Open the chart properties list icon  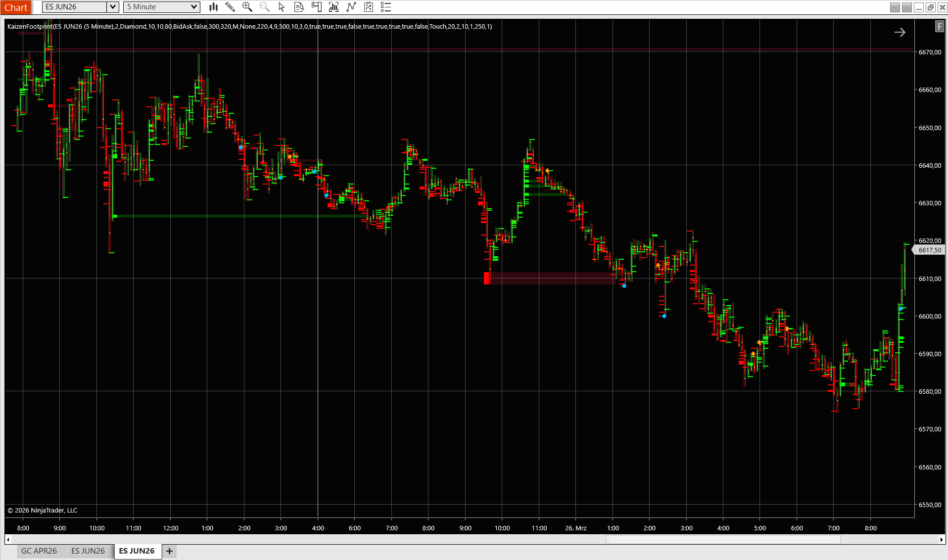click(x=386, y=7)
